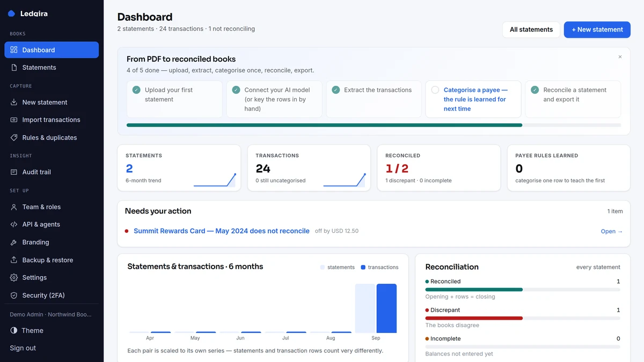This screenshot has height=362, width=644.
Task: Click the All statements button
Action: coord(531,29)
